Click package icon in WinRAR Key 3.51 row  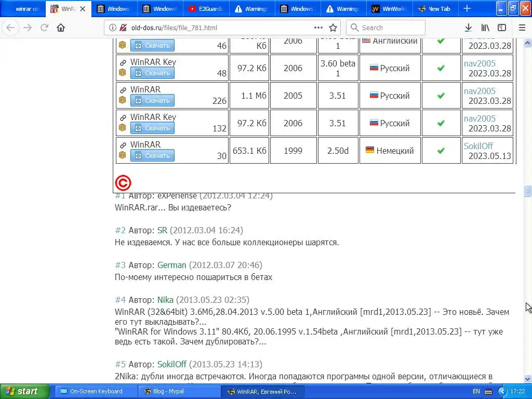(x=123, y=128)
